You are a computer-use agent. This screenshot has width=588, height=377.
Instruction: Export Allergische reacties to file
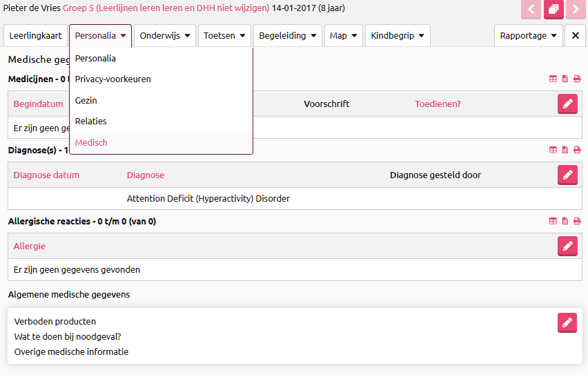pyautogui.click(x=565, y=222)
